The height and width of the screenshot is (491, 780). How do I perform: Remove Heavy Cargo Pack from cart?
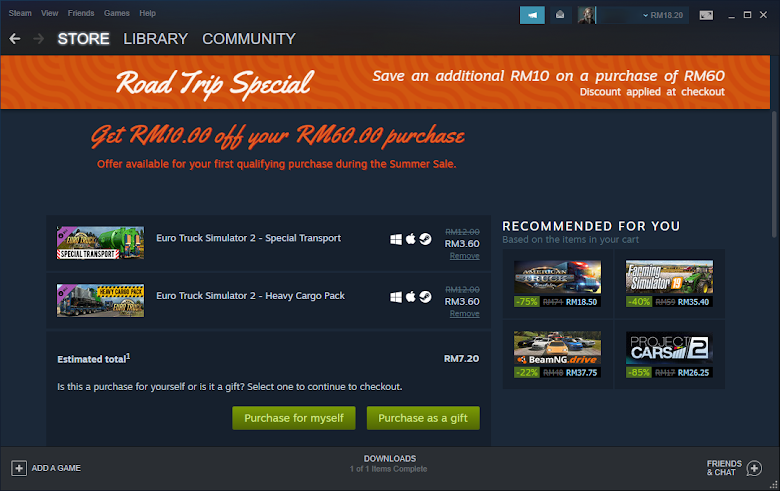click(x=465, y=313)
